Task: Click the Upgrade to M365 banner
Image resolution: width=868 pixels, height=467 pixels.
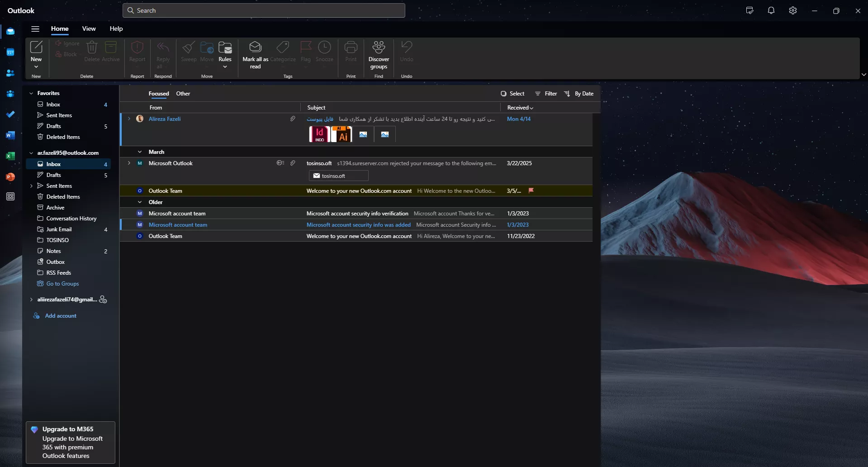Action: pyautogui.click(x=71, y=443)
